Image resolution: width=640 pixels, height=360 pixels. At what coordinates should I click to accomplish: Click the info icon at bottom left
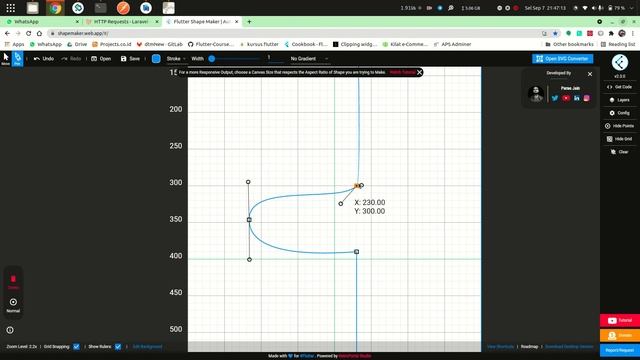[10, 330]
